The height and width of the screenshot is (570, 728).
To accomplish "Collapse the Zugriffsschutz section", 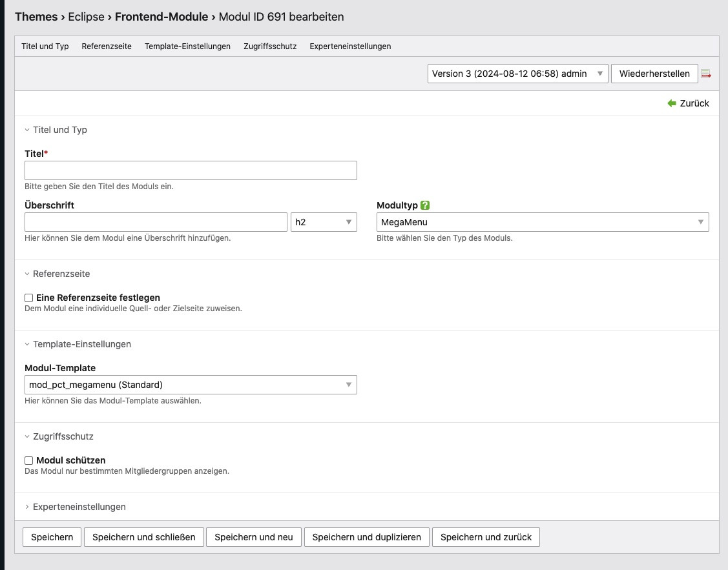I will pos(63,436).
